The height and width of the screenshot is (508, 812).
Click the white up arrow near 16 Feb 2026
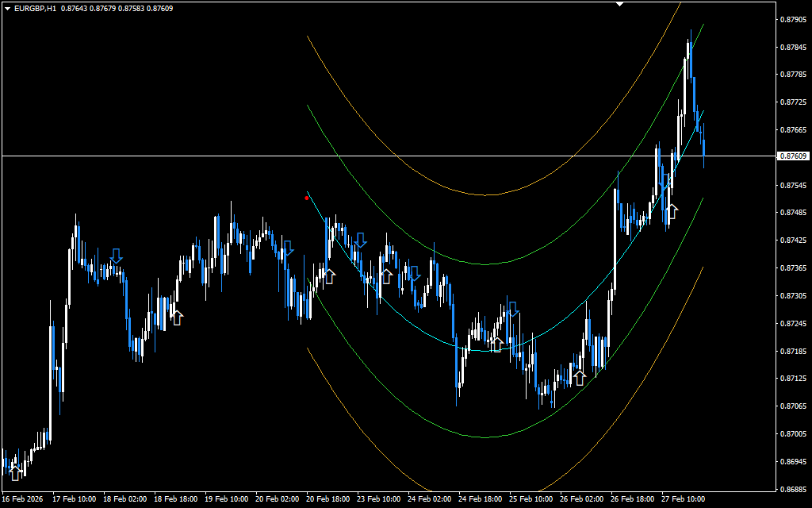point(15,474)
